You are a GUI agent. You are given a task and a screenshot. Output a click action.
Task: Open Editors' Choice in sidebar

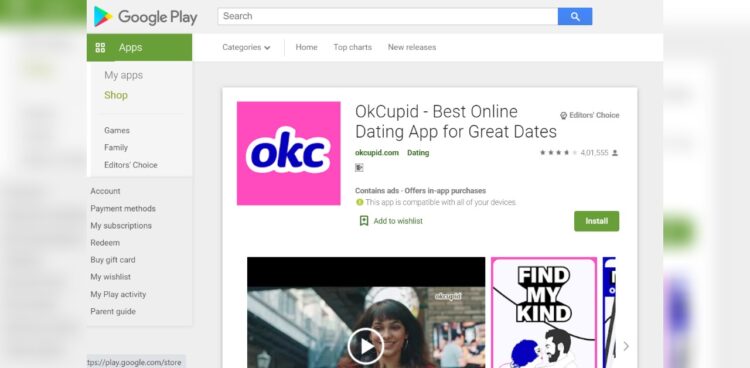point(131,165)
